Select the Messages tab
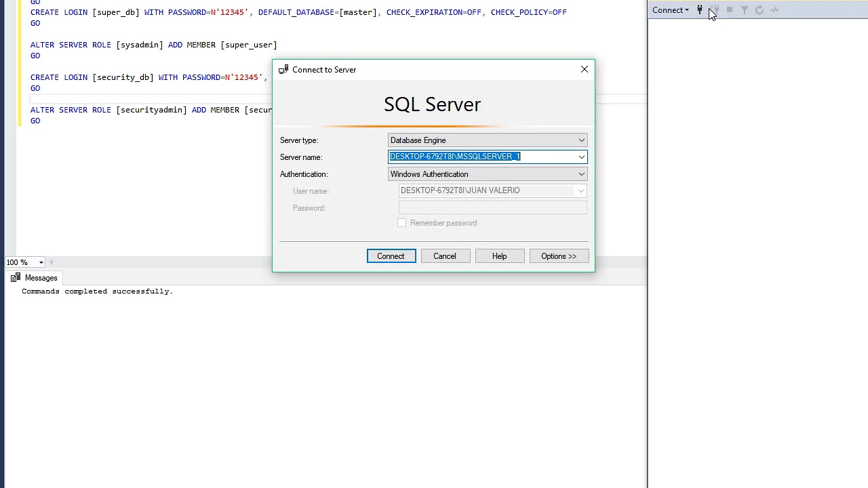 tap(34, 278)
